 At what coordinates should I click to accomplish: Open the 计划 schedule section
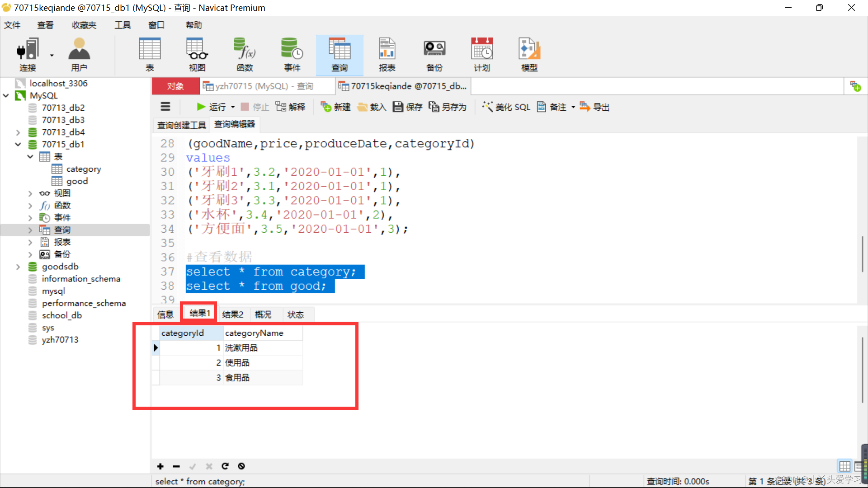point(482,55)
